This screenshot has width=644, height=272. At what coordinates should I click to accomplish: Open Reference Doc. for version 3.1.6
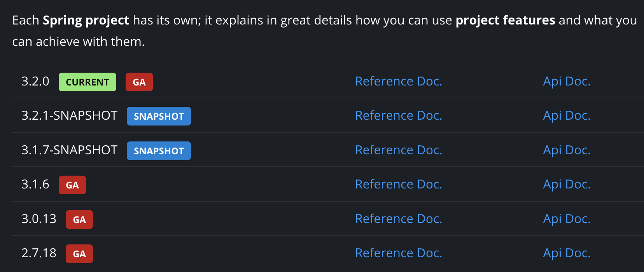click(399, 184)
